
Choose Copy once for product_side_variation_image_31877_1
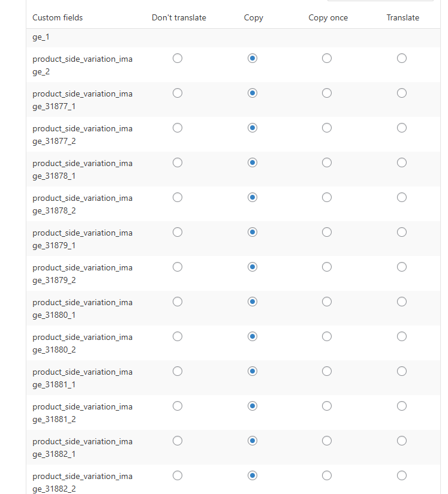coord(327,93)
